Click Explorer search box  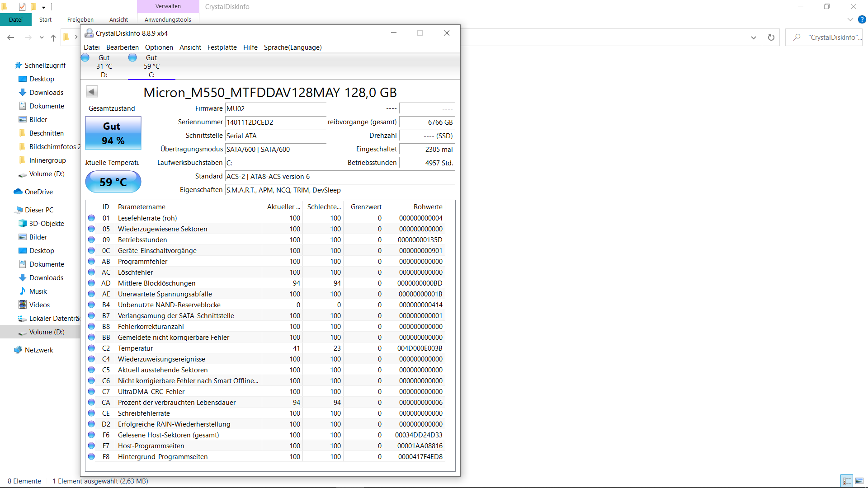[824, 38]
